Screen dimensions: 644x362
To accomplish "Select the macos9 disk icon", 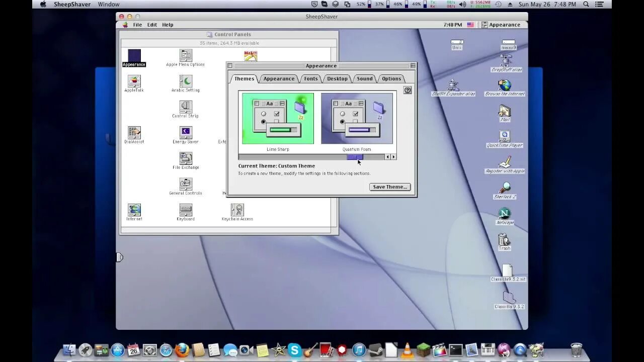I will (x=508, y=45).
